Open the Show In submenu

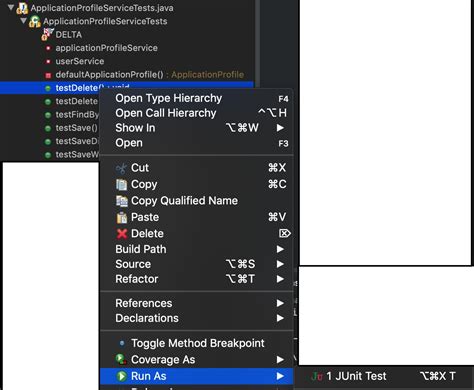pyautogui.click(x=197, y=128)
